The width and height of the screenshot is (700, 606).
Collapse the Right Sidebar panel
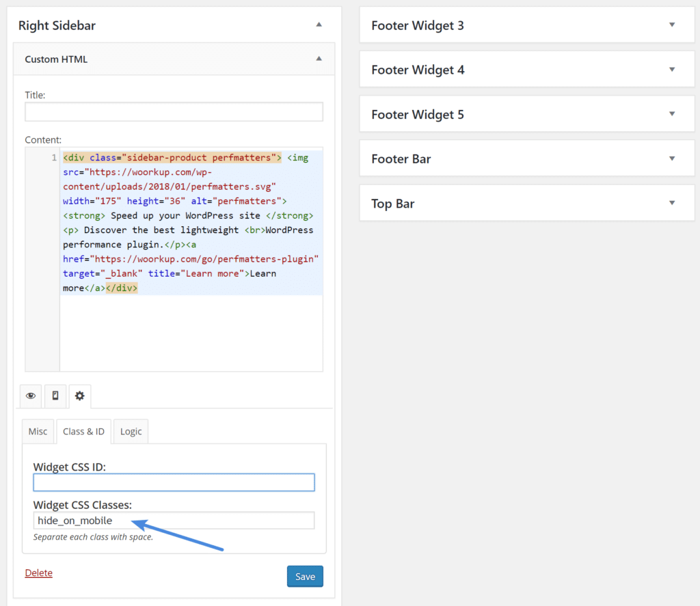click(319, 25)
